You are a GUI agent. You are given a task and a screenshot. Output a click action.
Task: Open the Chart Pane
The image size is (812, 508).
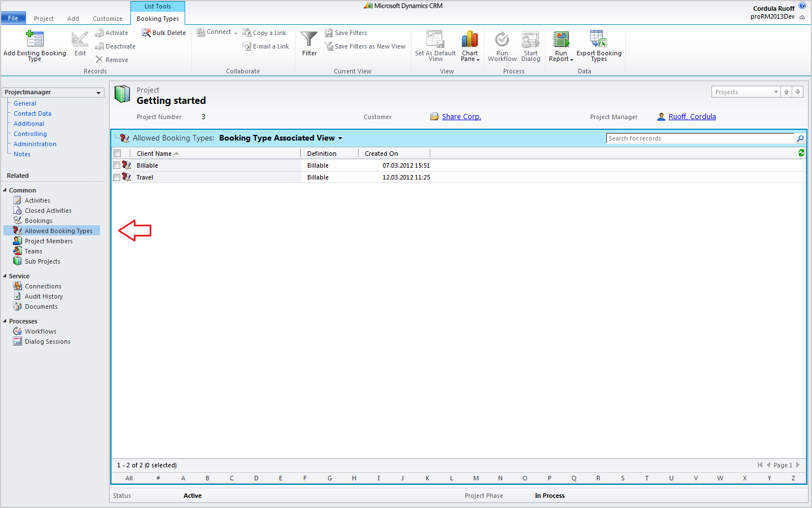pos(470,45)
